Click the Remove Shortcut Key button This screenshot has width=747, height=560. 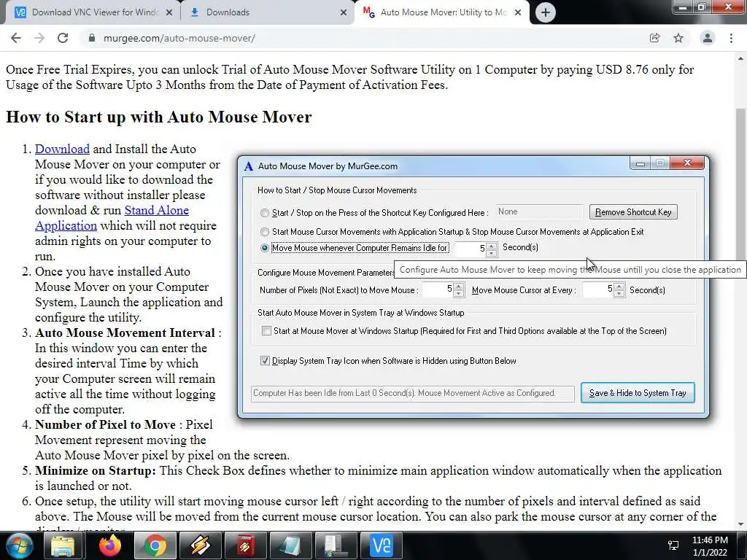[633, 212]
